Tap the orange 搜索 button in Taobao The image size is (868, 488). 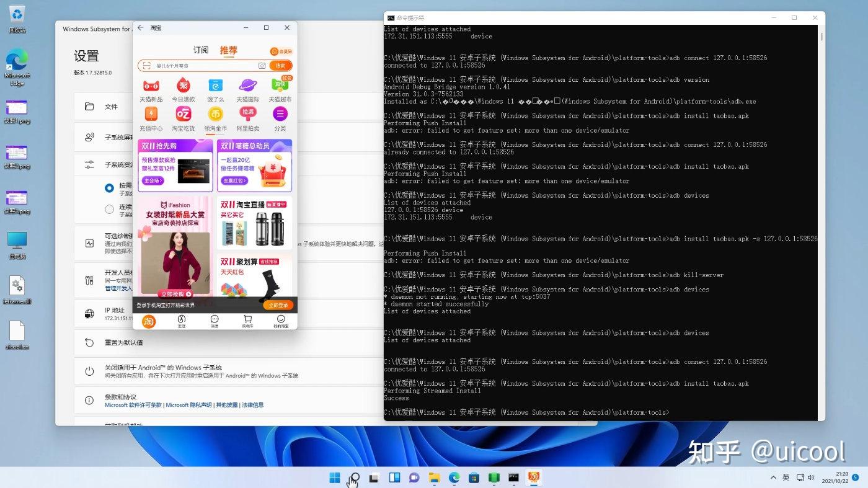[x=281, y=66]
